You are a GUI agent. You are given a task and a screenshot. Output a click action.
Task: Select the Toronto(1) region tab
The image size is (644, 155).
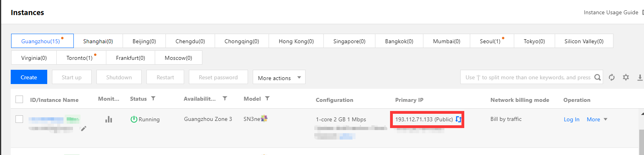click(x=81, y=58)
